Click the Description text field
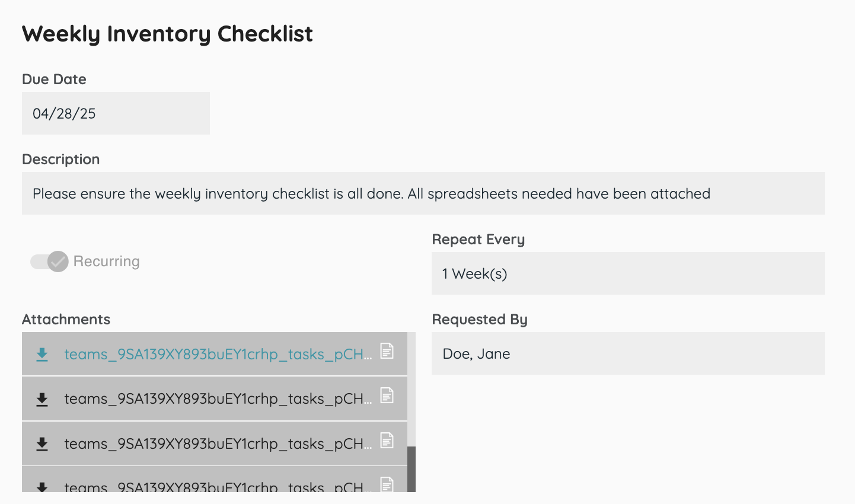The image size is (855, 504). tap(423, 193)
